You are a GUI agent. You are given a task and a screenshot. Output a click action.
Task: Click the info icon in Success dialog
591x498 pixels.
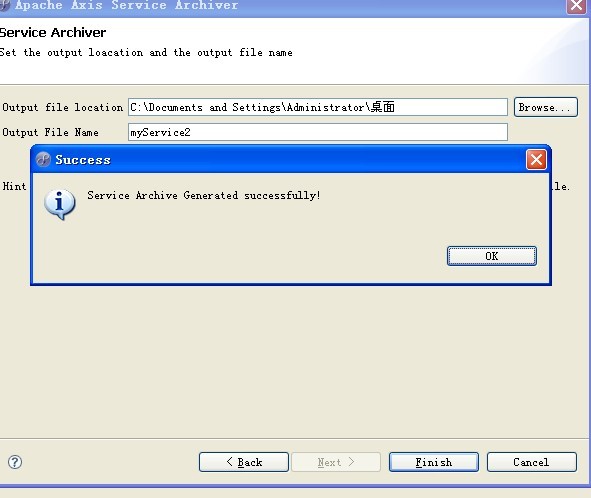coord(60,204)
